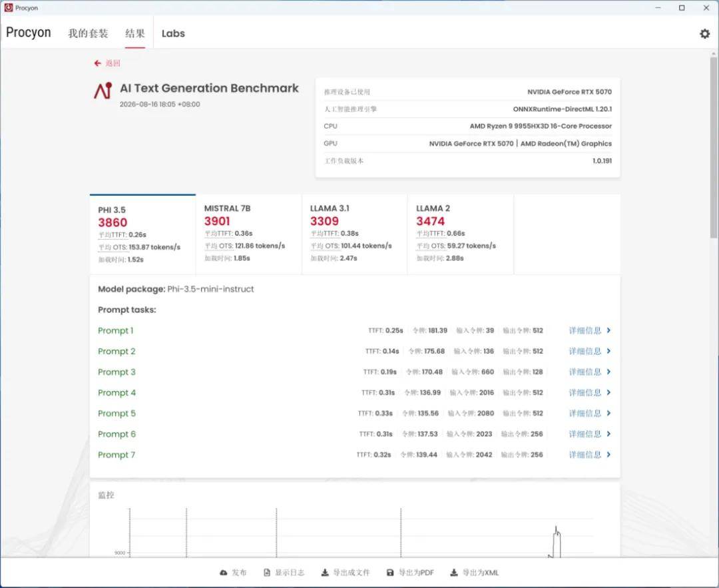Open 详细信息 link for Prompt 6

pos(585,434)
